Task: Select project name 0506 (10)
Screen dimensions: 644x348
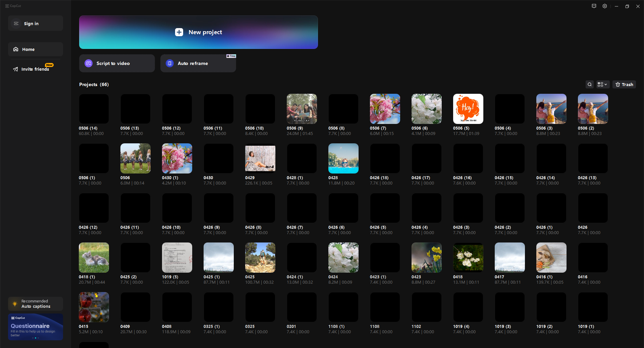Action: [254, 128]
